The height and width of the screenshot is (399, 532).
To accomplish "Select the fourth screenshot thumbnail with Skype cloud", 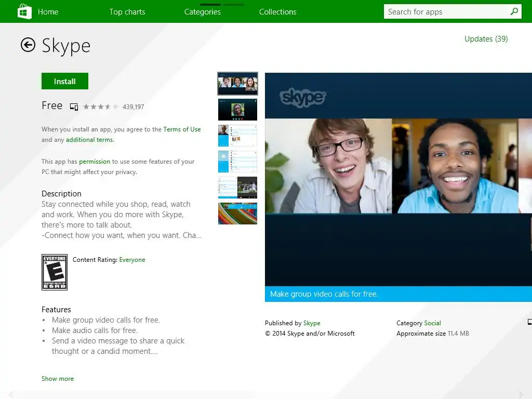I will (237, 162).
